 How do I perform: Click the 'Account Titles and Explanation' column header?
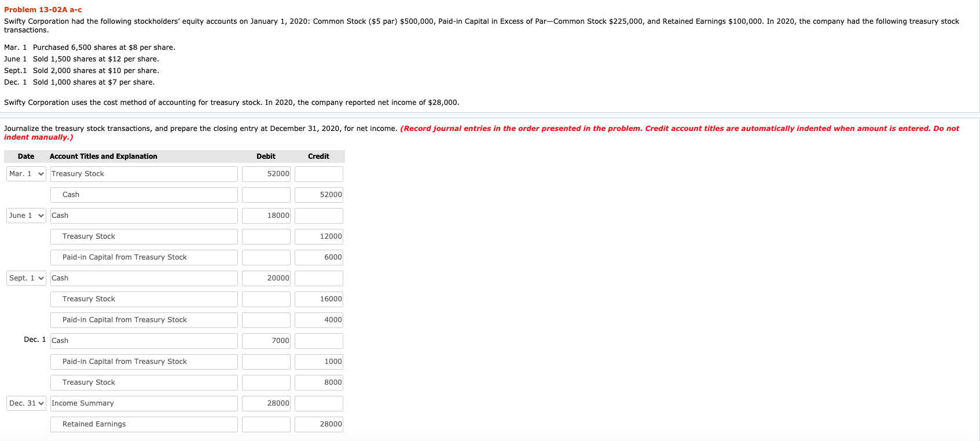(x=104, y=156)
